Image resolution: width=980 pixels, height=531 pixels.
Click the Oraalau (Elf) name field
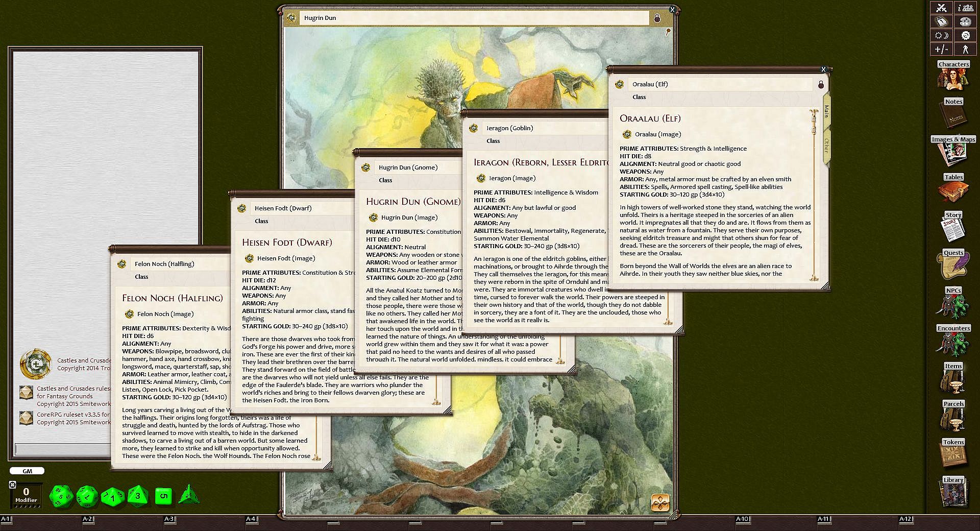(720, 84)
